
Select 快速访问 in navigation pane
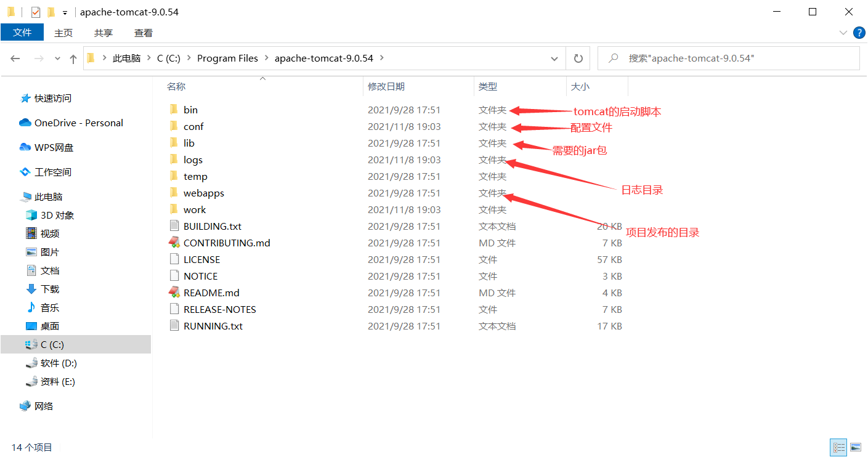53,98
